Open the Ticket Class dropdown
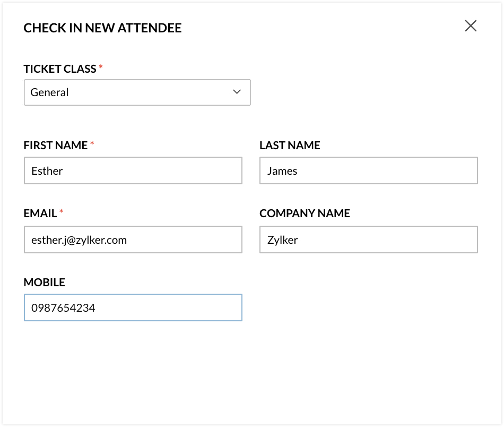The image size is (504, 427). (x=137, y=92)
